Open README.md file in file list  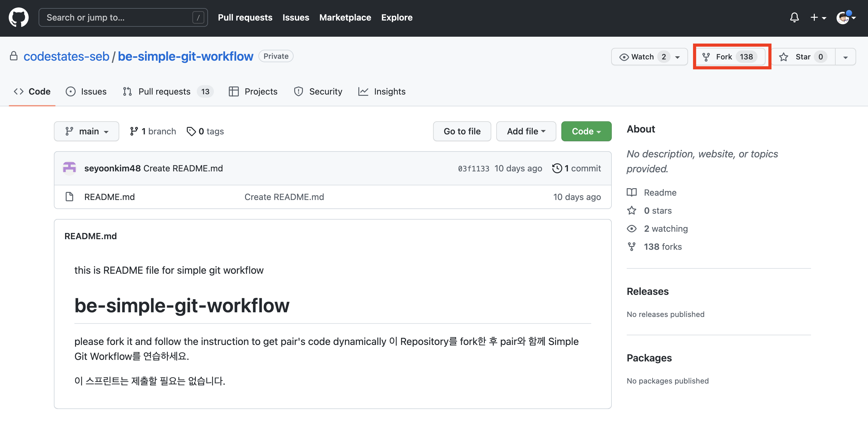click(x=109, y=197)
